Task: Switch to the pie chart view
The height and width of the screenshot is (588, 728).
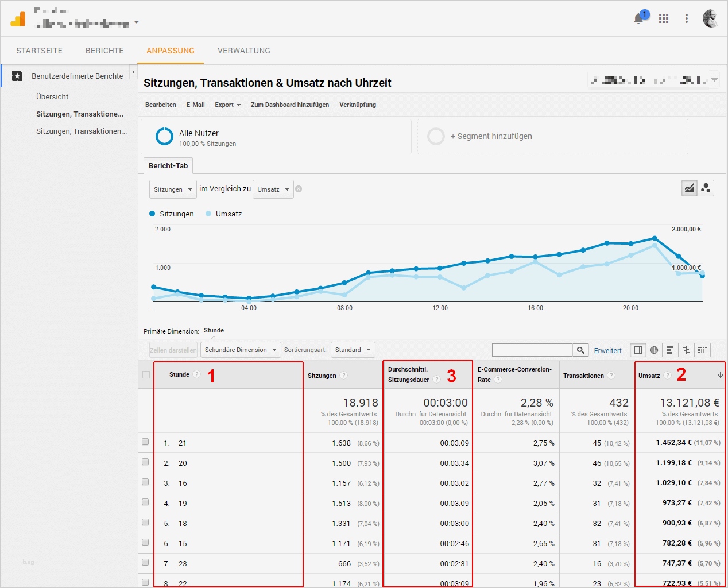Action: pos(653,350)
